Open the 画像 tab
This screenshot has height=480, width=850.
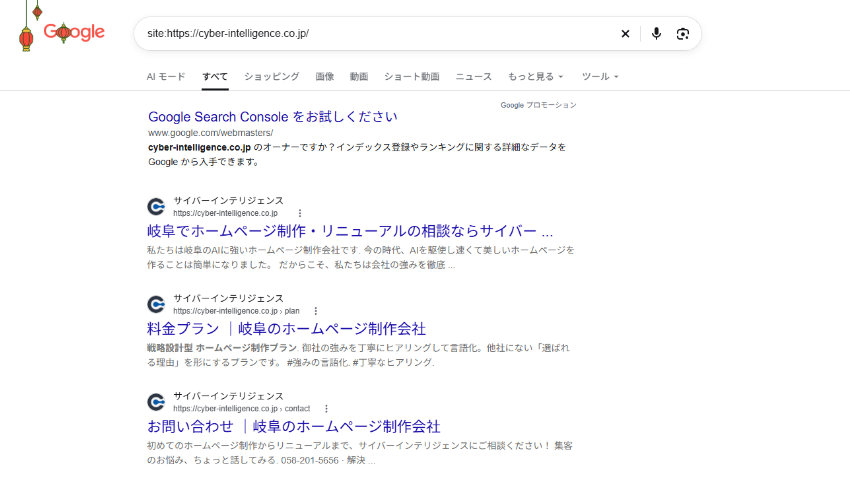pyautogui.click(x=325, y=76)
